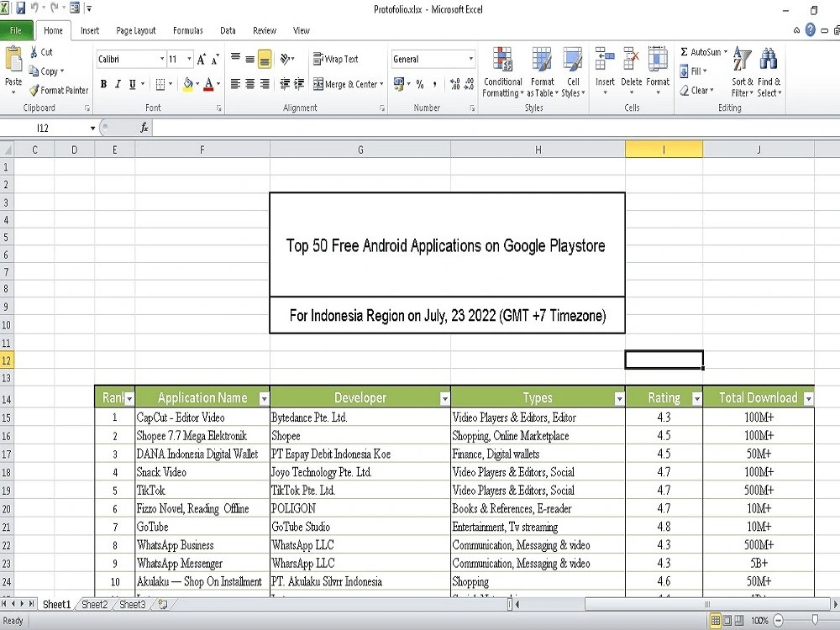This screenshot has height=630, width=840.
Task: Toggle Underline formatting
Action: (133, 84)
